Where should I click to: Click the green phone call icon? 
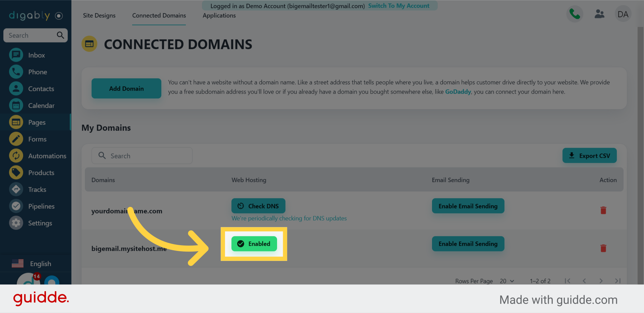point(575,14)
